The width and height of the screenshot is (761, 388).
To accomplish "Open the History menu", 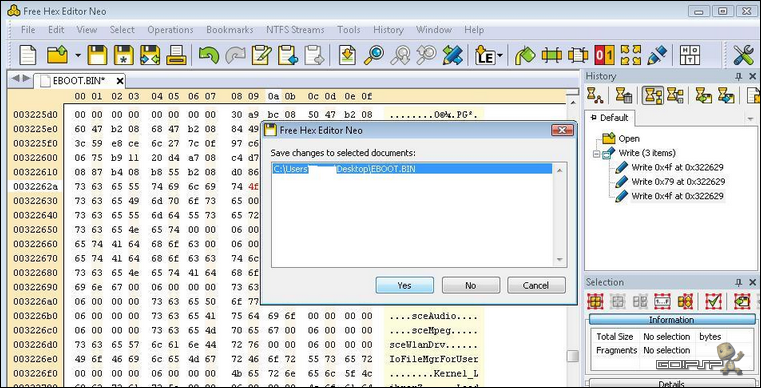I will point(388,30).
